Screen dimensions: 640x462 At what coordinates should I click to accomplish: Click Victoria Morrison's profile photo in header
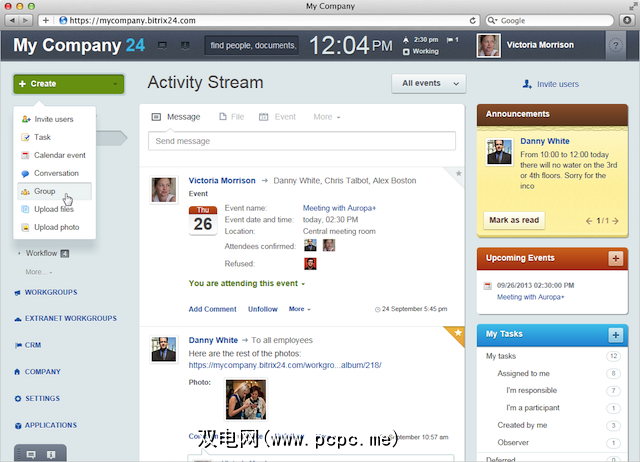pos(488,45)
